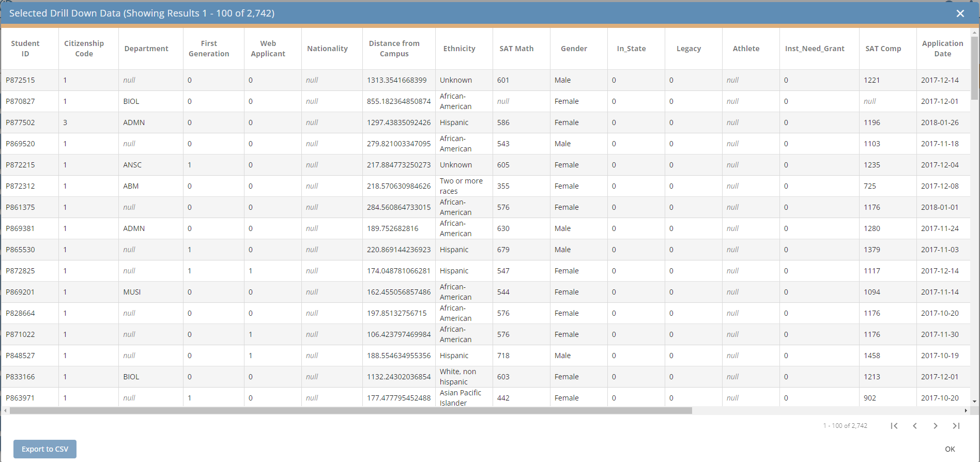Click application date 2018-01-26
Screen dimensions: 980x462
940,122
